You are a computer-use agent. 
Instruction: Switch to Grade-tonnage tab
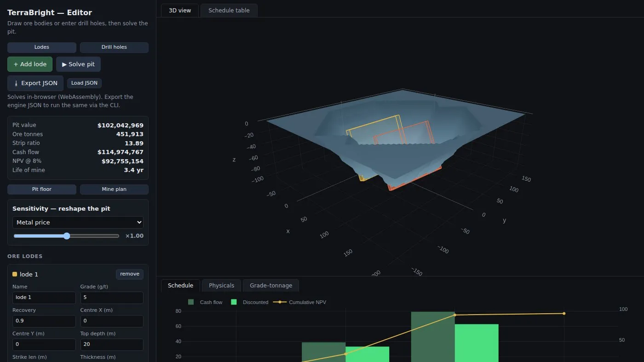[271, 286]
